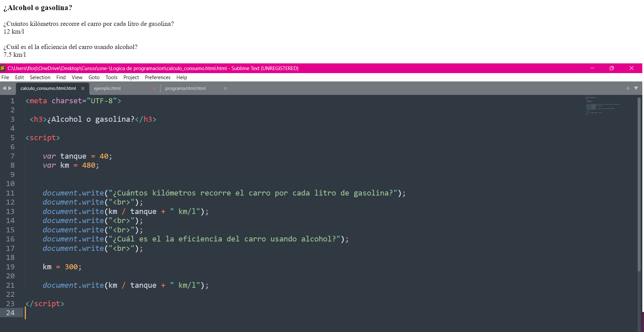The width and height of the screenshot is (644, 332).
Task: Click line number 13 in the gutter
Action: [10, 212]
